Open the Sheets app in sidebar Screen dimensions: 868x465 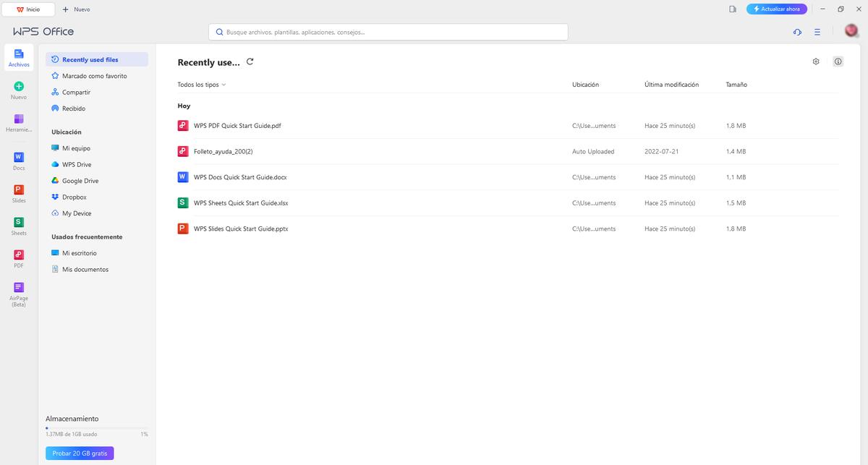(x=19, y=223)
